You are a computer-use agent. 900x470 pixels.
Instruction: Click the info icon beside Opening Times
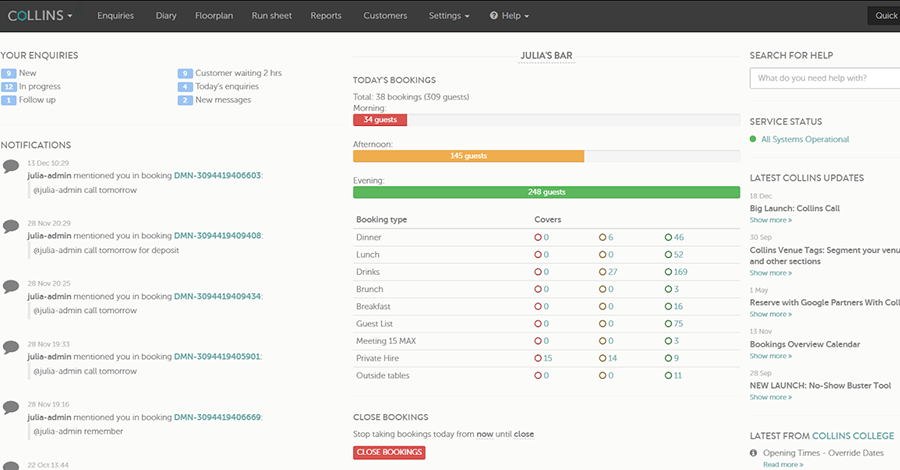[x=754, y=453]
